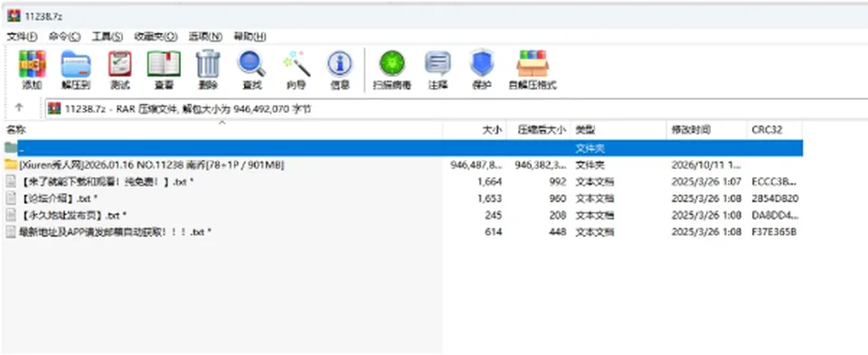Click the 扫描病毒 (Scan virus) icon
Image resolution: width=868 pixels, height=355 pixels.
click(392, 63)
